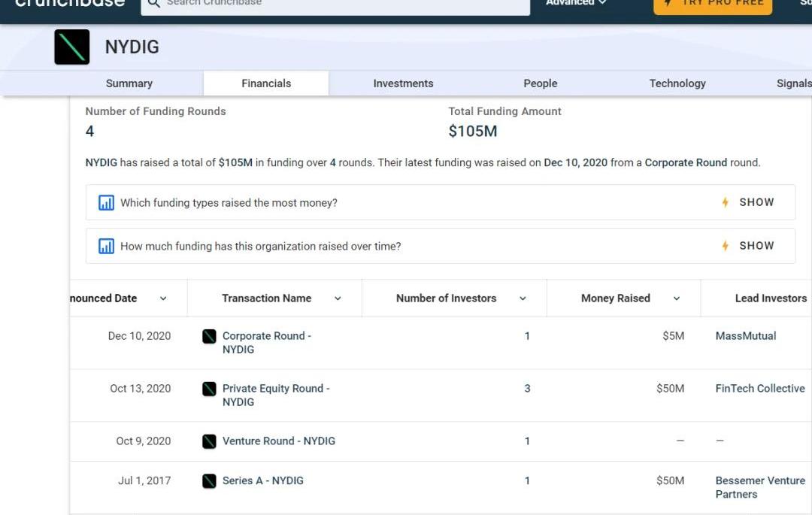812x515 pixels.
Task: Click the NYDIG company logo in header
Action: [72, 47]
